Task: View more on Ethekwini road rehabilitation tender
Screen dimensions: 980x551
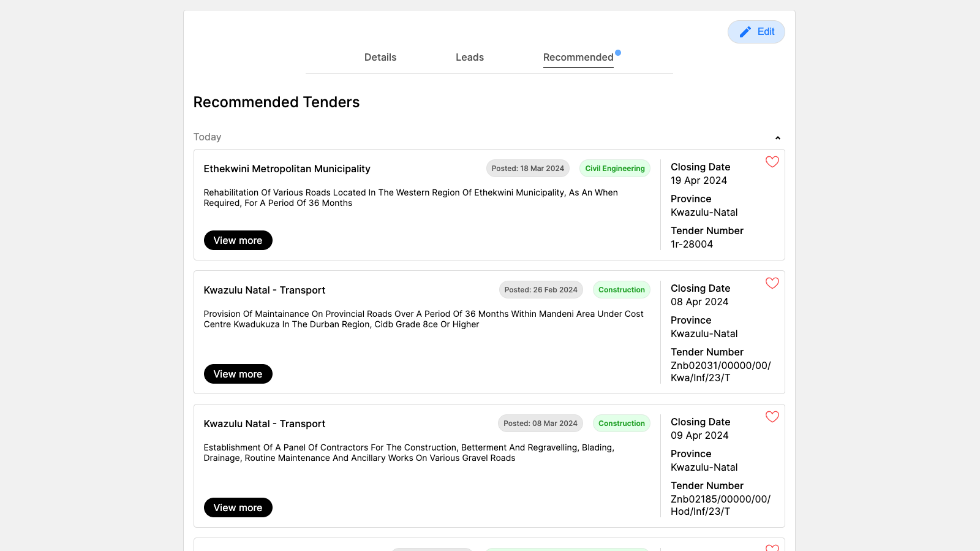Action: coord(238,240)
